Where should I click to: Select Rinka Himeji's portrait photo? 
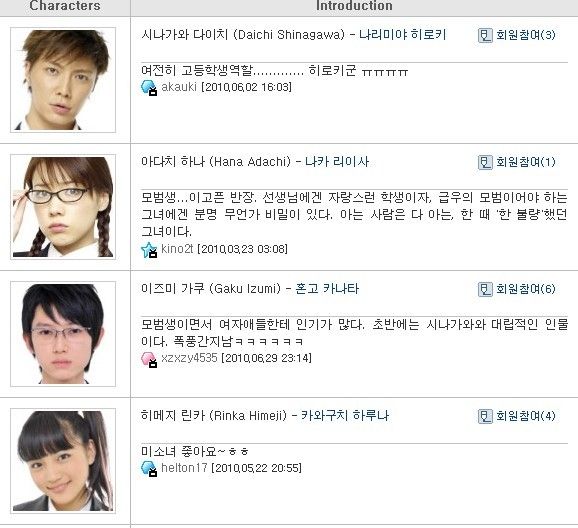(63, 461)
